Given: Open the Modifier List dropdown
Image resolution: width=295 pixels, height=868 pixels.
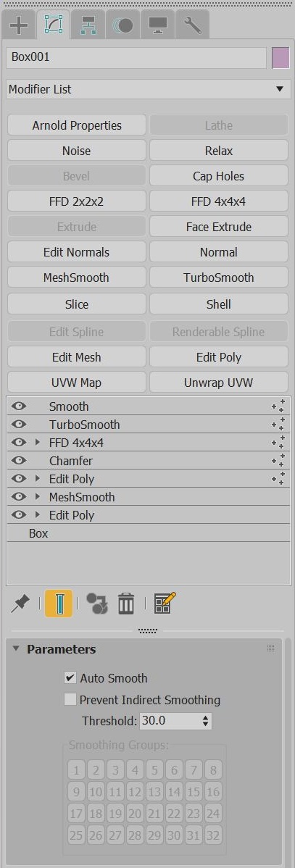Looking at the screenshot, I should 149,89.
